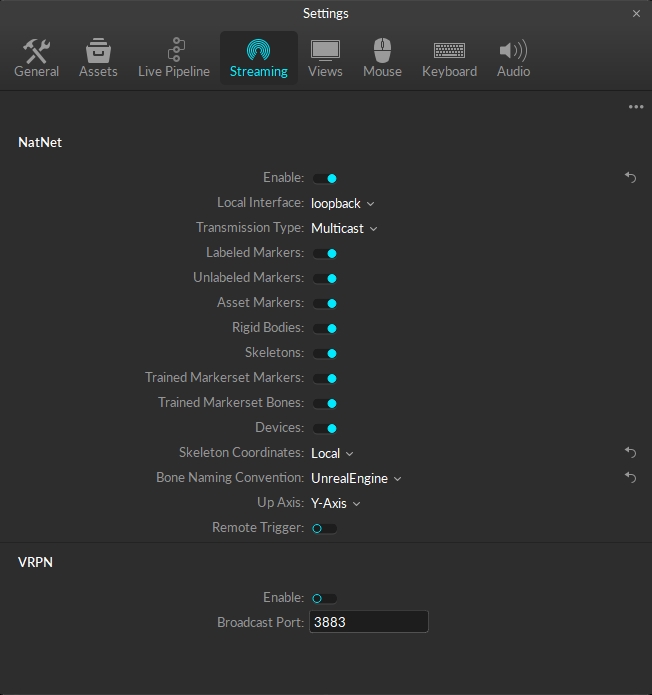Open the Audio speaker settings icon
This screenshot has width=652, height=695.
pos(513,51)
